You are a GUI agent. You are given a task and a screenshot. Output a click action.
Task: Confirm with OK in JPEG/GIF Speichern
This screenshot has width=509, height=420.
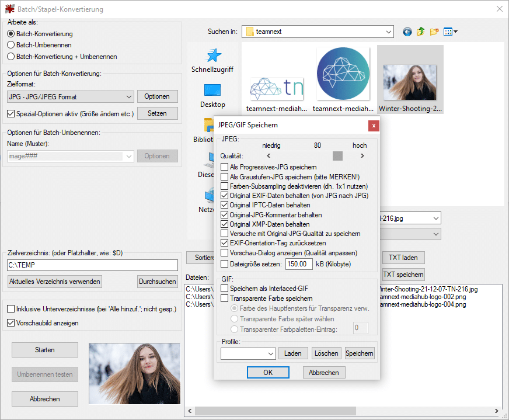268,372
